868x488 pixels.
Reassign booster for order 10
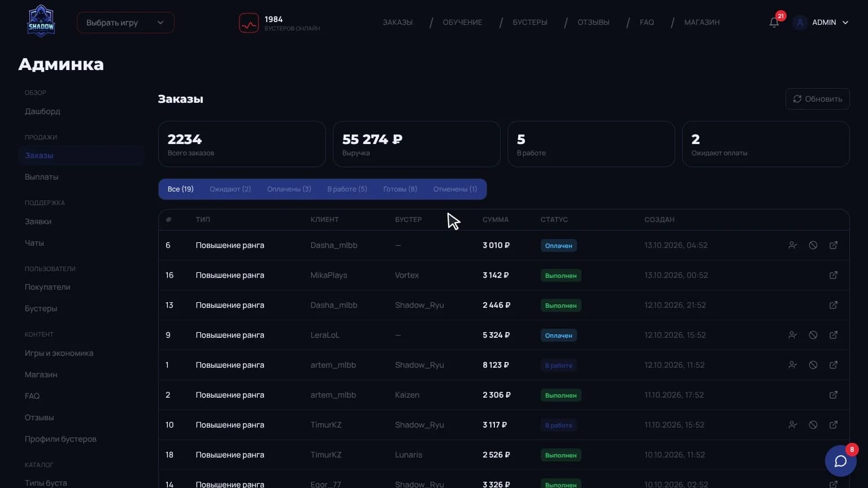pyautogui.click(x=793, y=425)
